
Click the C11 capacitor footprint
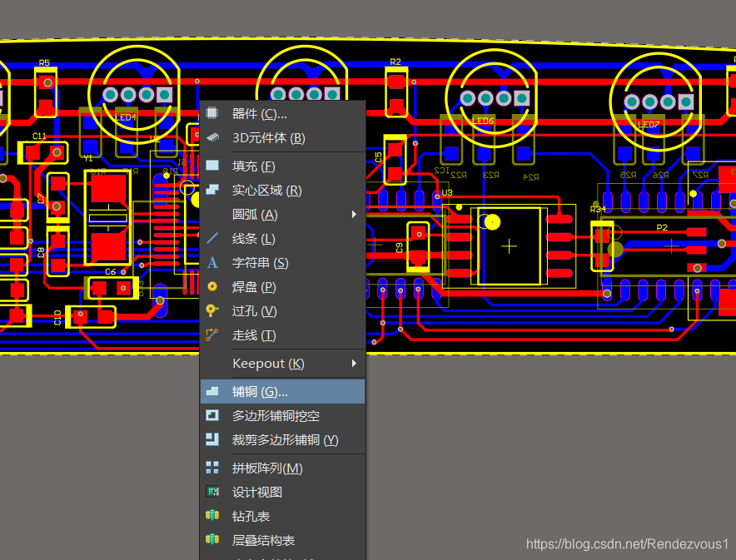(x=42, y=152)
